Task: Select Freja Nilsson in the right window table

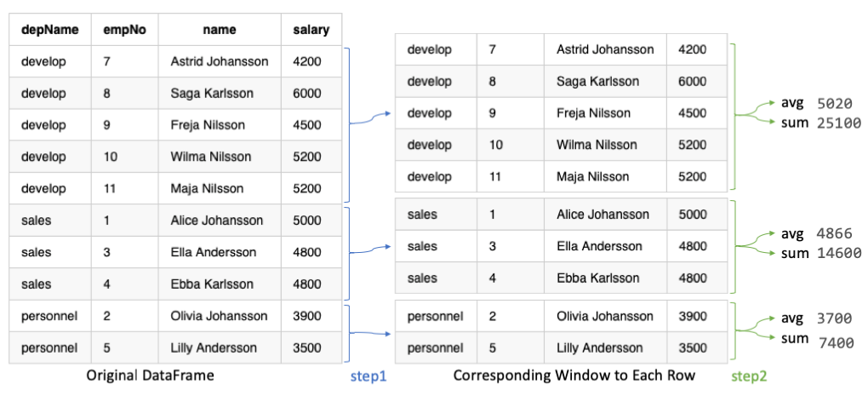Action: 593,113
